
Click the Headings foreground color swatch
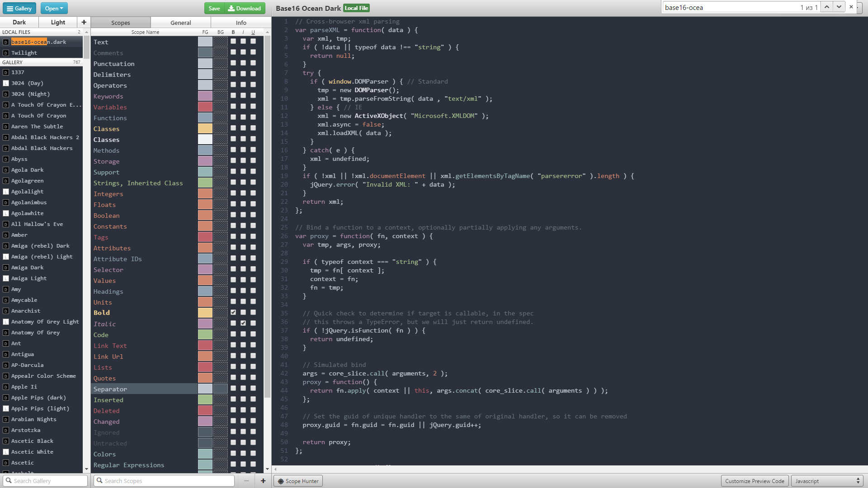[205, 291]
